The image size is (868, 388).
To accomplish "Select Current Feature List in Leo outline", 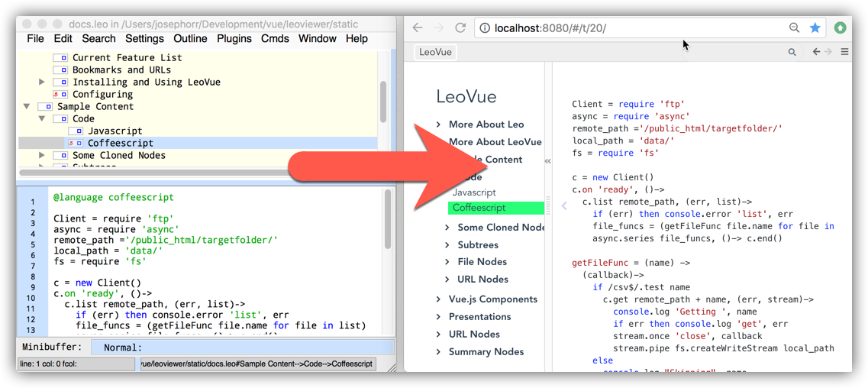I will [x=127, y=57].
